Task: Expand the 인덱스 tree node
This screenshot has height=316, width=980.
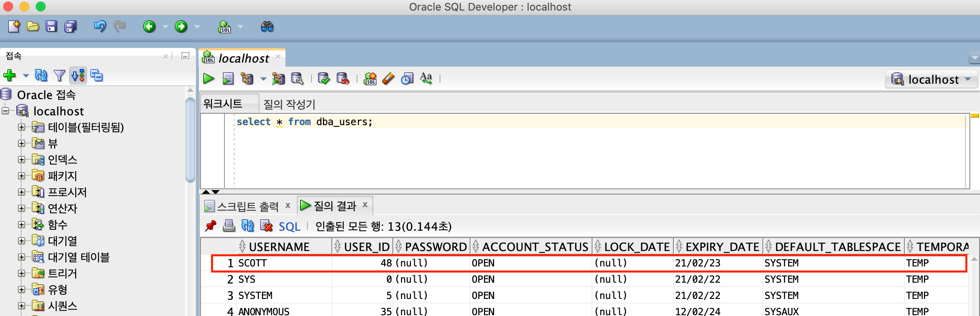Action: (x=22, y=160)
